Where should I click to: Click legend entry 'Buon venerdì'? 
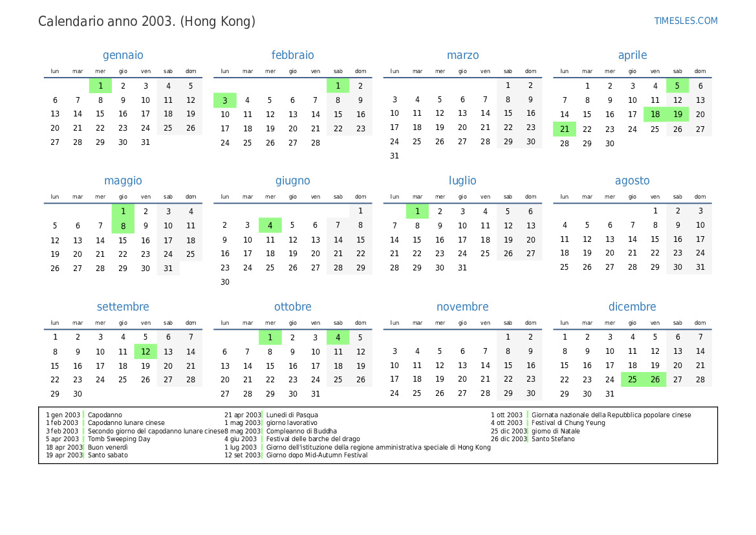coord(107,447)
